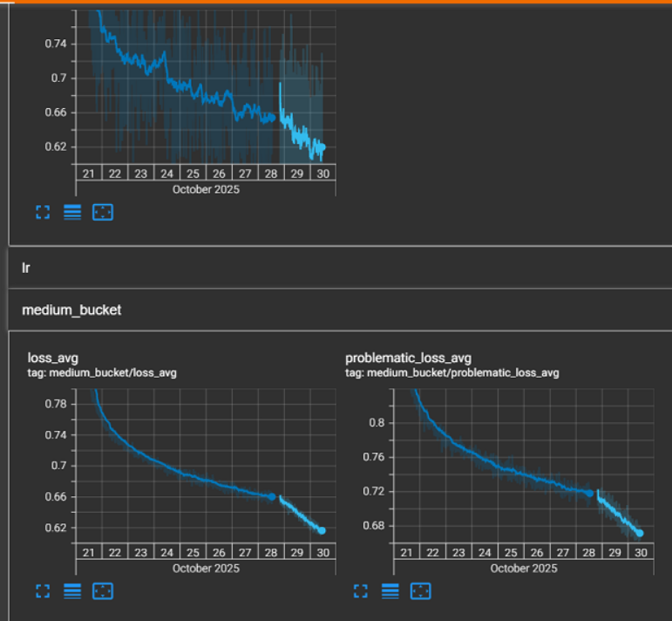This screenshot has width=672, height=621.
Task: Click end point of top chart light-blue run
Action: (322, 147)
